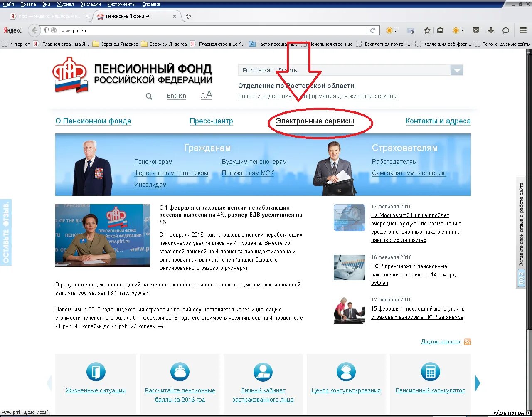The width and height of the screenshot is (532, 417).
Task: Reload the page with the refresh icon
Action: [x=373, y=30]
